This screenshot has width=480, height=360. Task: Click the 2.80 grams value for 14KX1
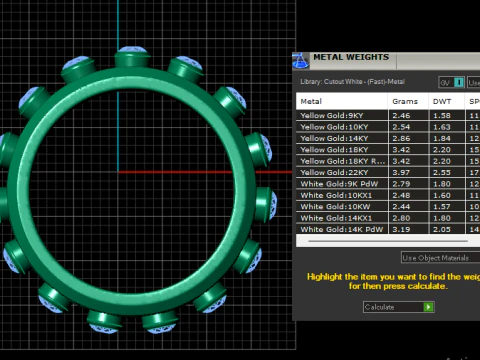pyautogui.click(x=401, y=218)
